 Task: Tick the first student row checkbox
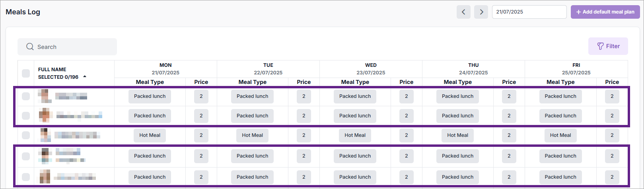point(26,96)
